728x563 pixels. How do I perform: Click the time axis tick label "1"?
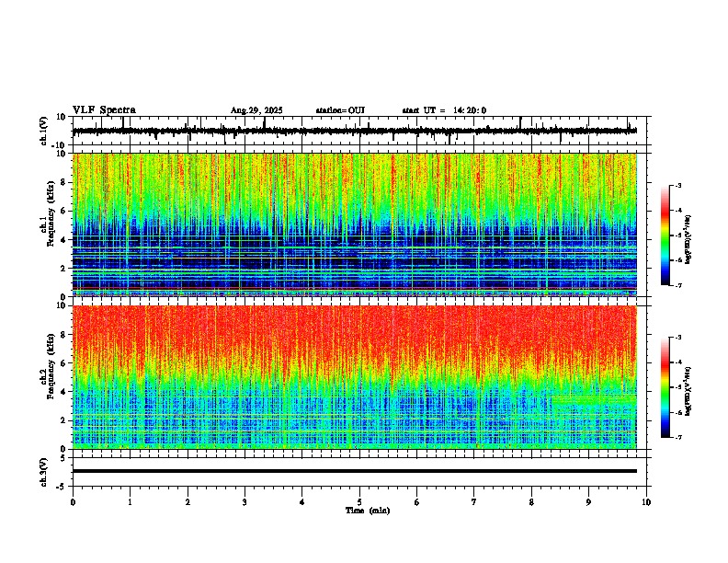pyautogui.click(x=130, y=502)
